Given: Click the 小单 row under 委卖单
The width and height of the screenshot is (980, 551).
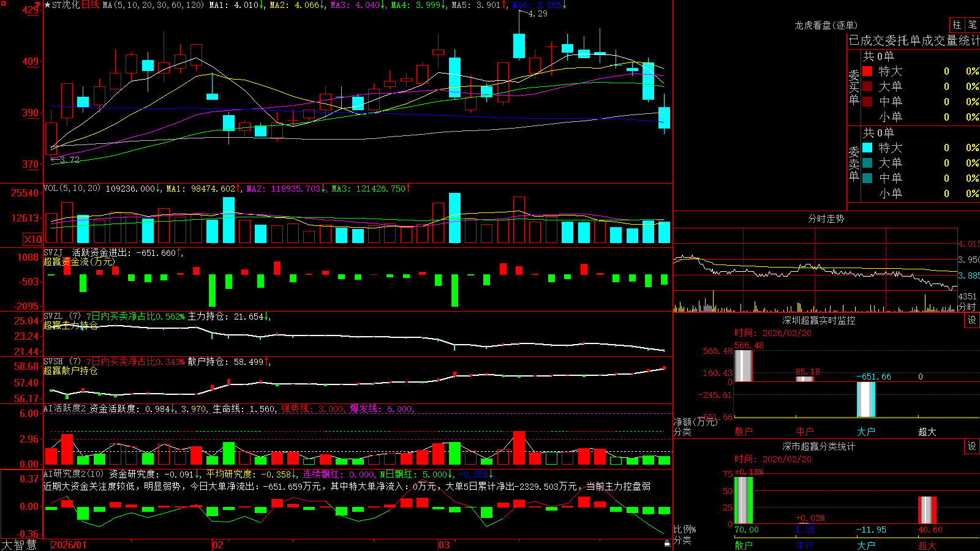Looking at the screenshot, I should (x=920, y=193).
